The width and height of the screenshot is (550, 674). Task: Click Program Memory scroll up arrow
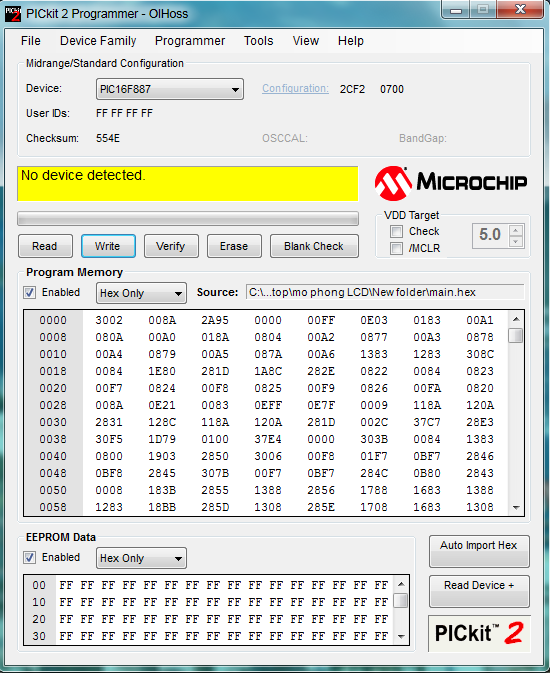[516, 319]
